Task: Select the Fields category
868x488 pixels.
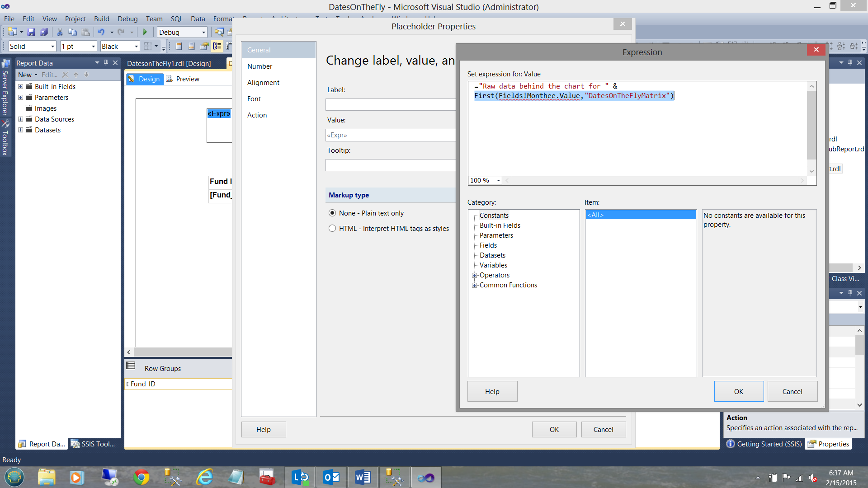Action: [x=488, y=245]
